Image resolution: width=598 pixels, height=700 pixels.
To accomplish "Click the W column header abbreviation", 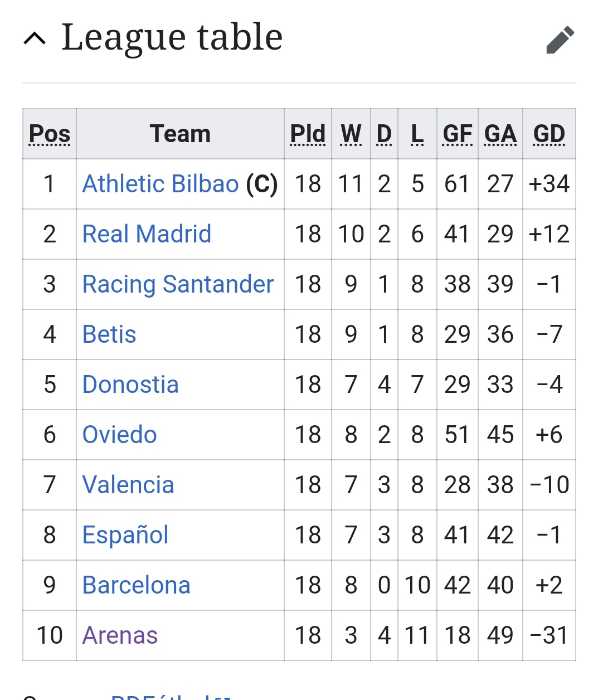I will tap(351, 134).
